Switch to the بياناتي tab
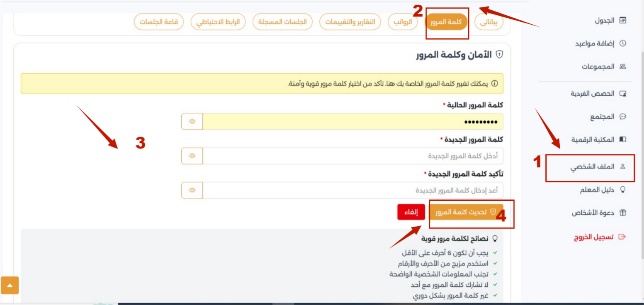Viewport: 644px width, 305px height. pyautogui.click(x=489, y=22)
